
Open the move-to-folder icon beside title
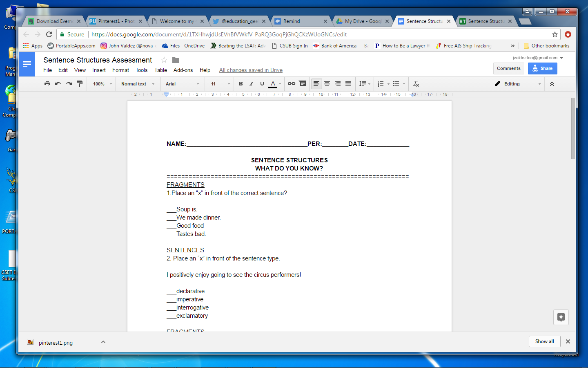click(176, 60)
